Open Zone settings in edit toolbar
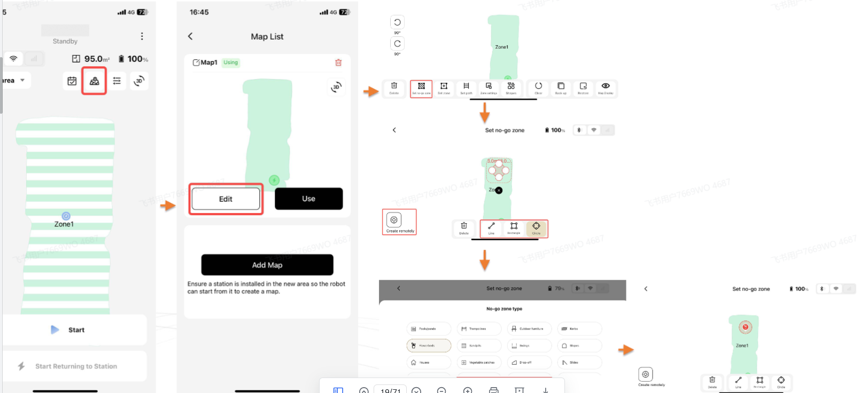 pos(489,88)
